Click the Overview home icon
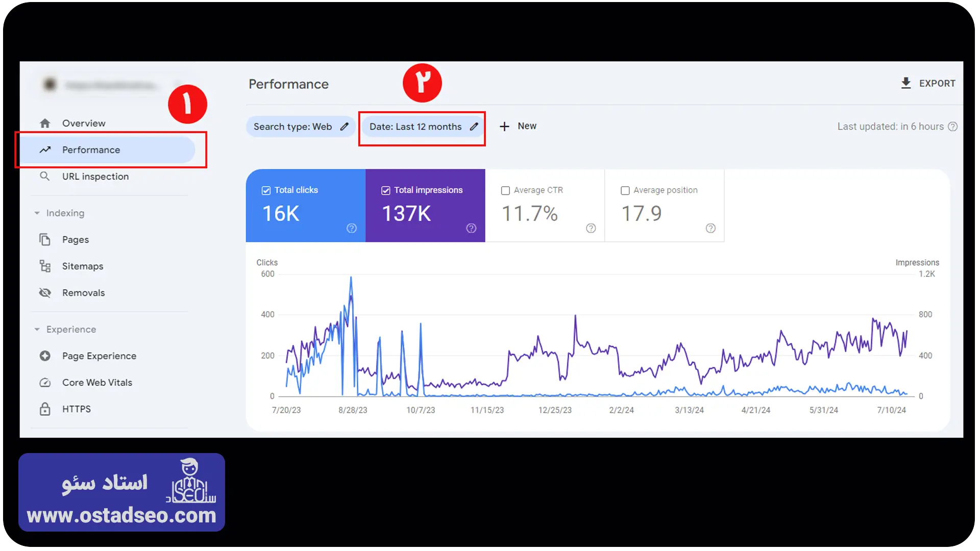 [45, 123]
